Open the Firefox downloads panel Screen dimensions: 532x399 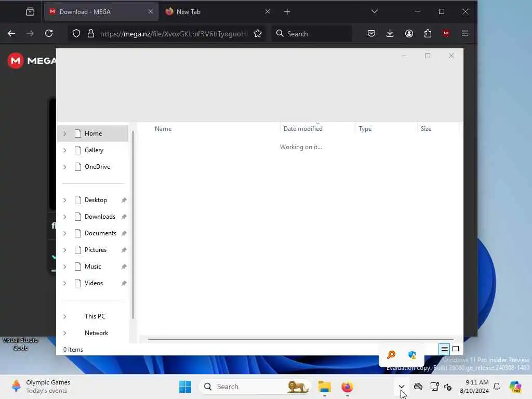(390, 33)
